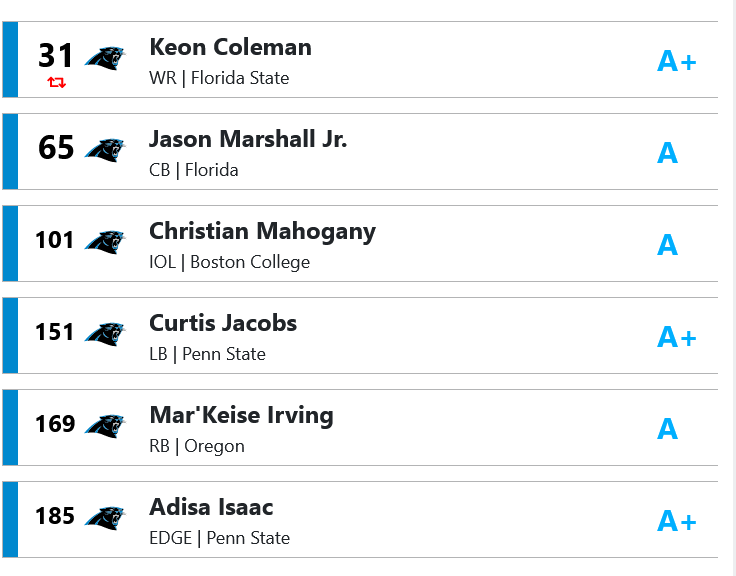736x576 pixels.
Task: Open Jason Marshall Jr. player name
Action: tap(248, 139)
